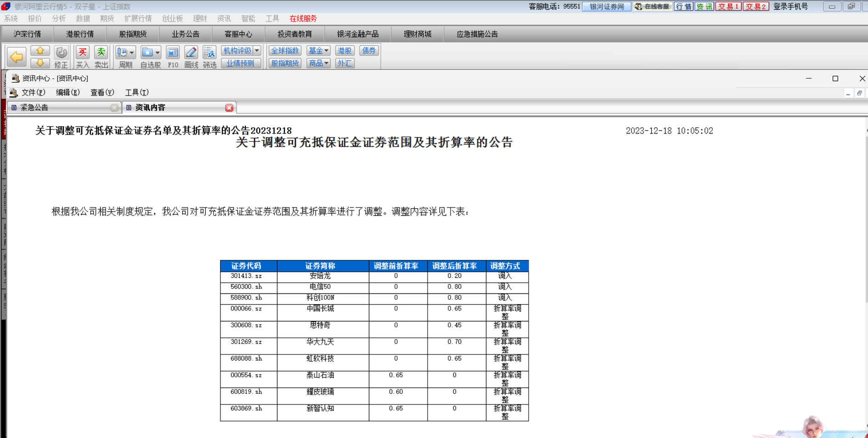The width and height of the screenshot is (868, 438).
Task: Click the 证券简称 table header
Action: pos(323,266)
